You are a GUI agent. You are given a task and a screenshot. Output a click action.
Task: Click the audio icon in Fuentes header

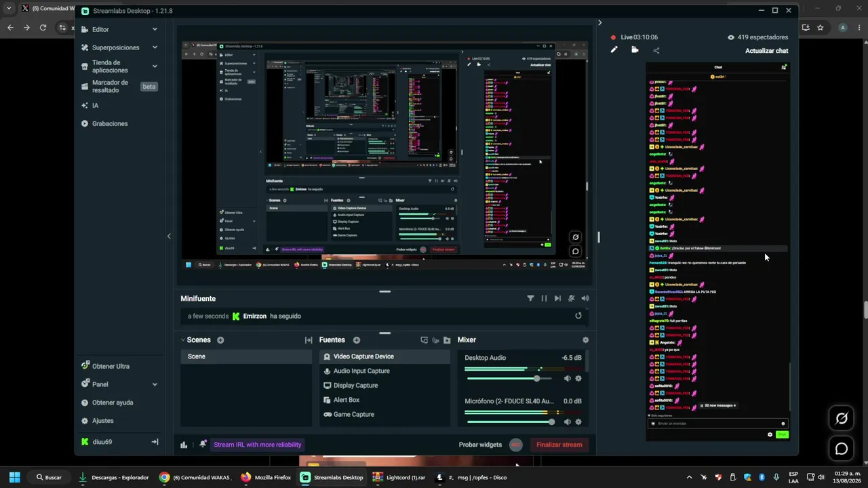pyautogui.click(x=435, y=340)
